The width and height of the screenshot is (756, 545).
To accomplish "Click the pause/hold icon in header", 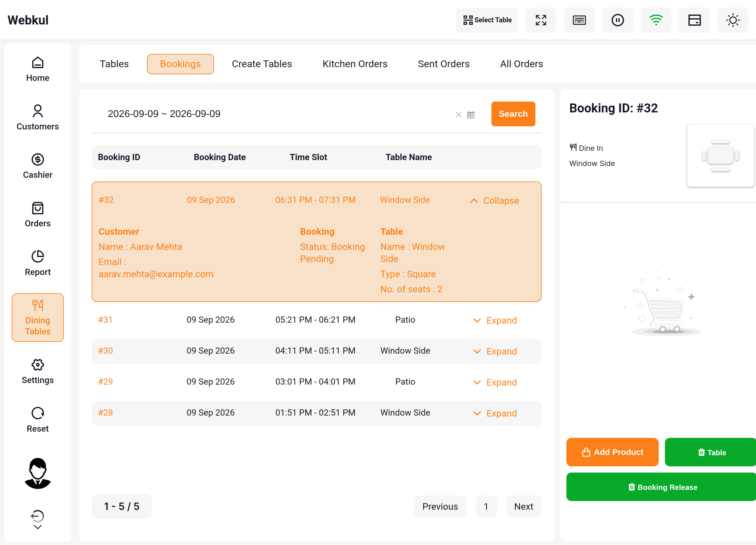I will click(x=618, y=20).
